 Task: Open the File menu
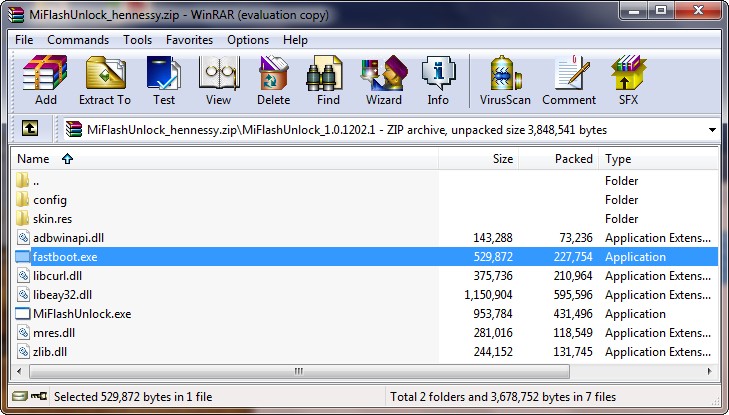(24, 40)
